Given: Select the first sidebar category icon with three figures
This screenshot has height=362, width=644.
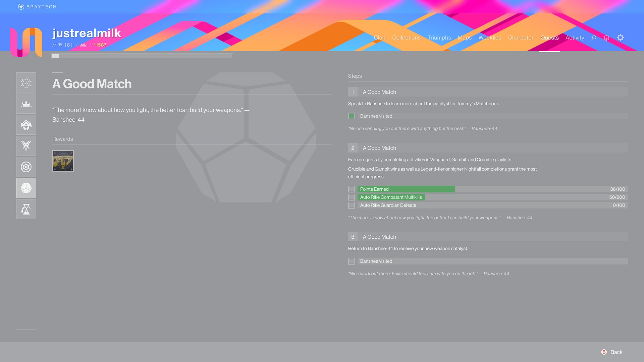Looking at the screenshot, I should tap(26, 82).
